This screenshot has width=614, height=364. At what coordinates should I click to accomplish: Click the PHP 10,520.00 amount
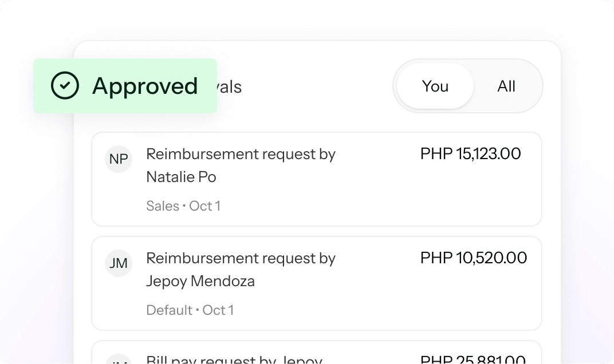(473, 258)
